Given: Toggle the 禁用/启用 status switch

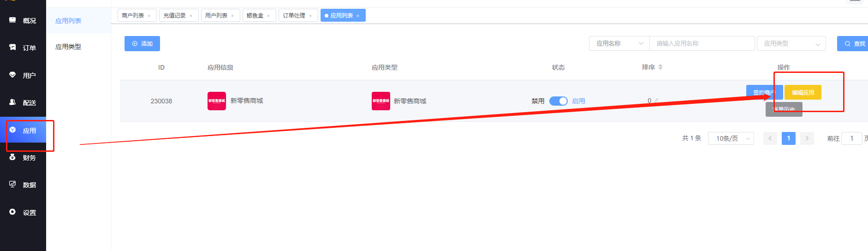Looking at the screenshot, I should [558, 101].
